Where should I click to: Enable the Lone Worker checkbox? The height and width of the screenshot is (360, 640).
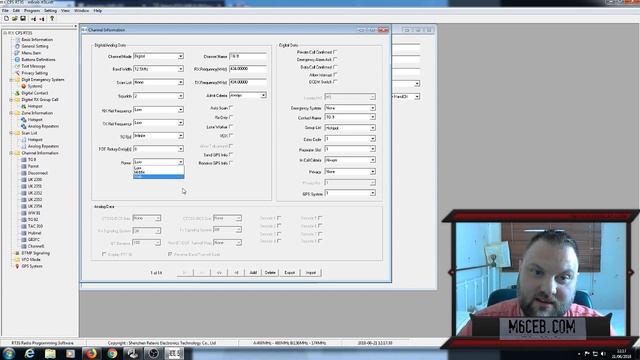point(231,127)
